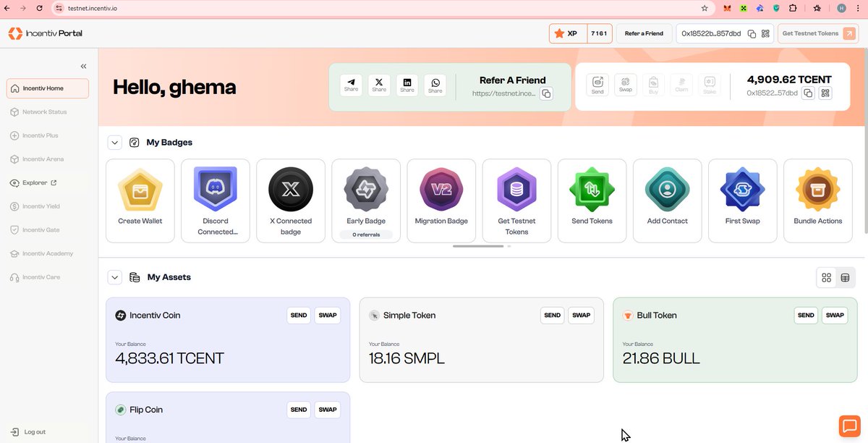Collapse the left sidebar
This screenshot has height=443, width=868.
point(84,66)
